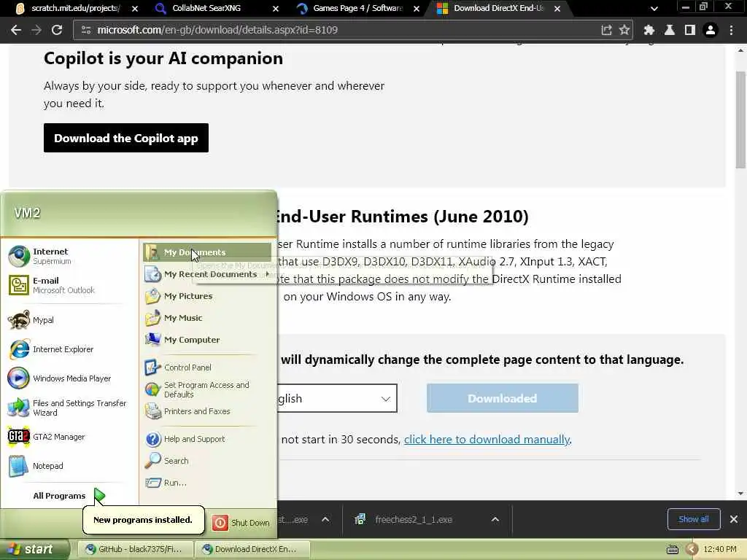The height and width of the screenshot is (560, 747).
Task: Click the system clock 12:40 PM
Action: pos(719,550)
